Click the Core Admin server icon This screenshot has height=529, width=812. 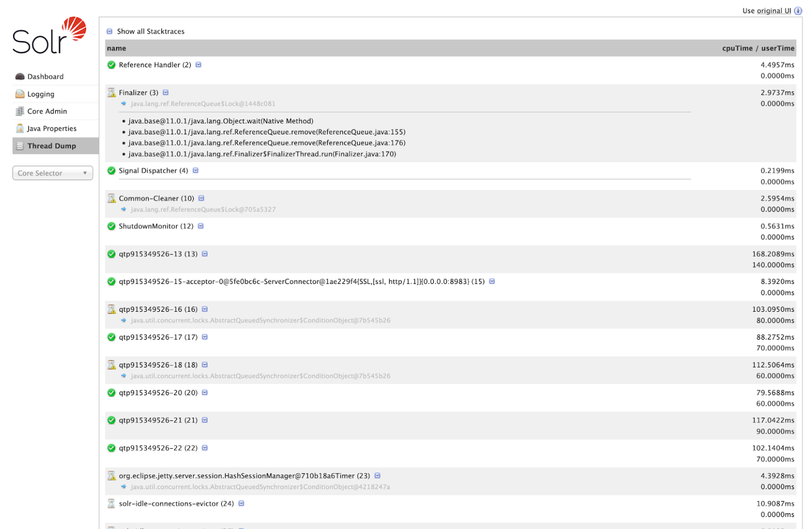[x=20, y=111]
